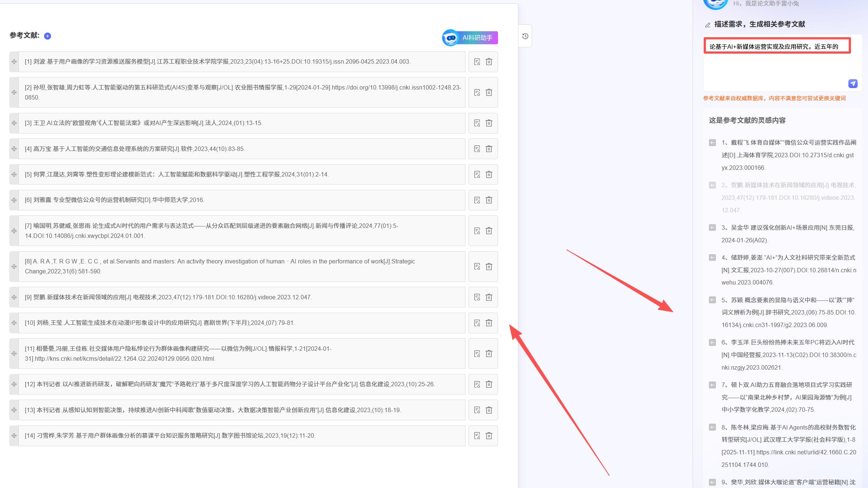Insert suggestion 6 by 李玉洋 via arrow
The width and height of the screenshot is (868, 488).
click(712, 343)
